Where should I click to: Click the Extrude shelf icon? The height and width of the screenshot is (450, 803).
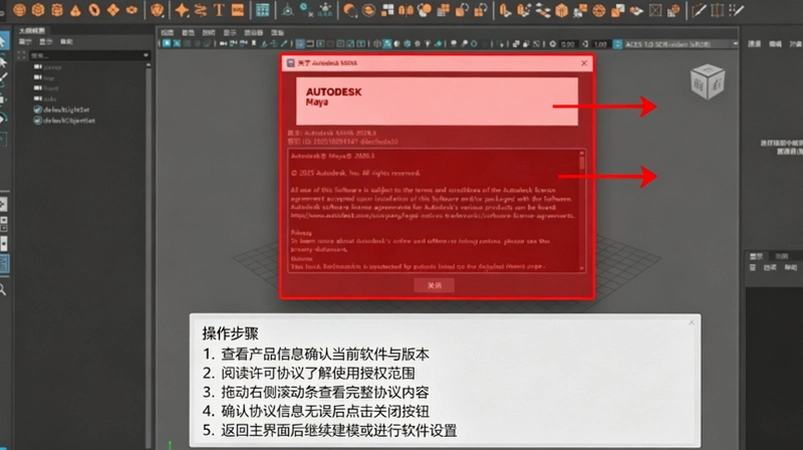[x=505, y=10]
